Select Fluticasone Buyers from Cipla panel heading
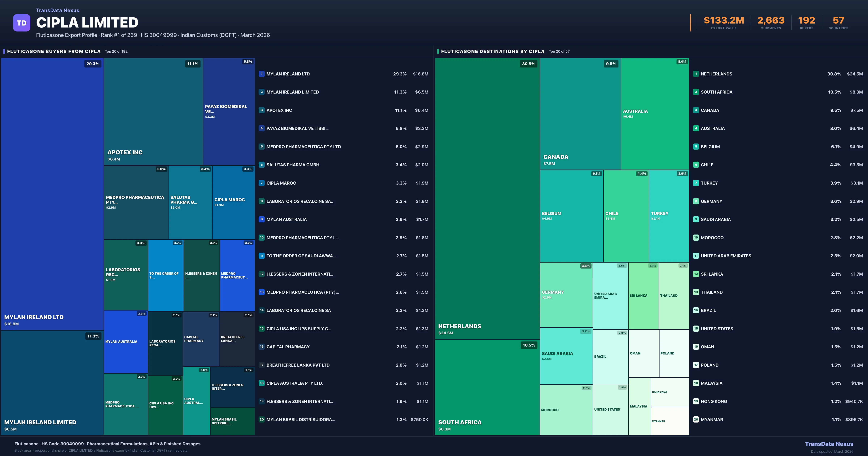This screenshot has width=868, height=456. [x=54, y=51]
